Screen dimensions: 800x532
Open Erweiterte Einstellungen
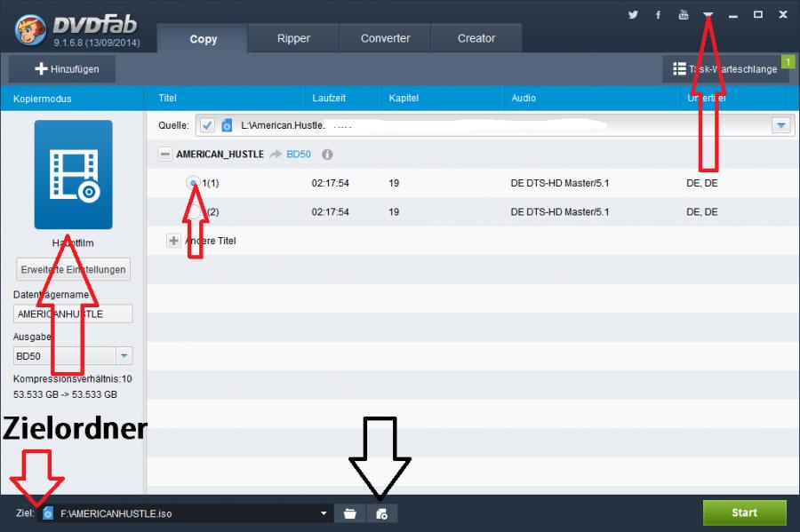pyautogui.click(x=73, y=270)
